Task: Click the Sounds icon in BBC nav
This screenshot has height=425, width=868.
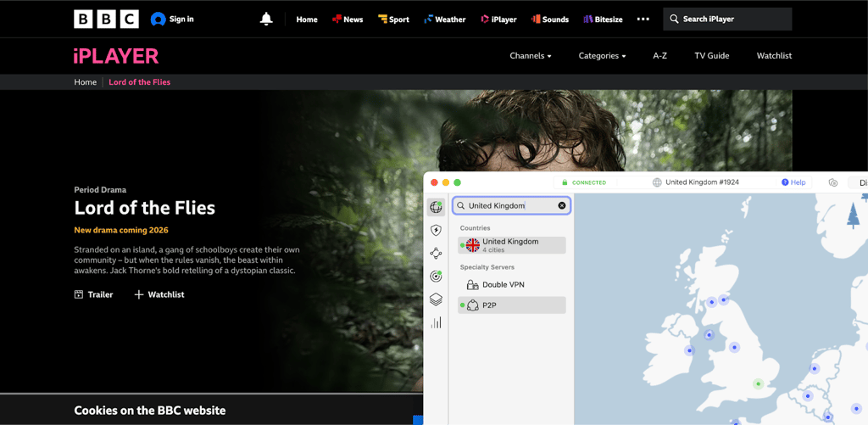Action: tap(536, 19)
